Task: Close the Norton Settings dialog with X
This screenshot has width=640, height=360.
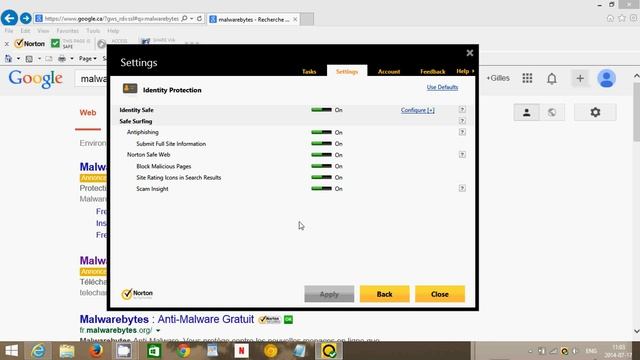Action: tap(470, 53)
